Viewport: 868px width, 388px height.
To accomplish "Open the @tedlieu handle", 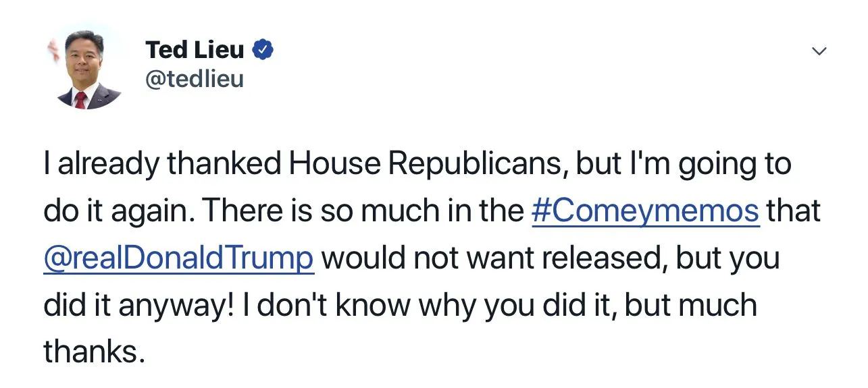I will click(x=194, y=79).
